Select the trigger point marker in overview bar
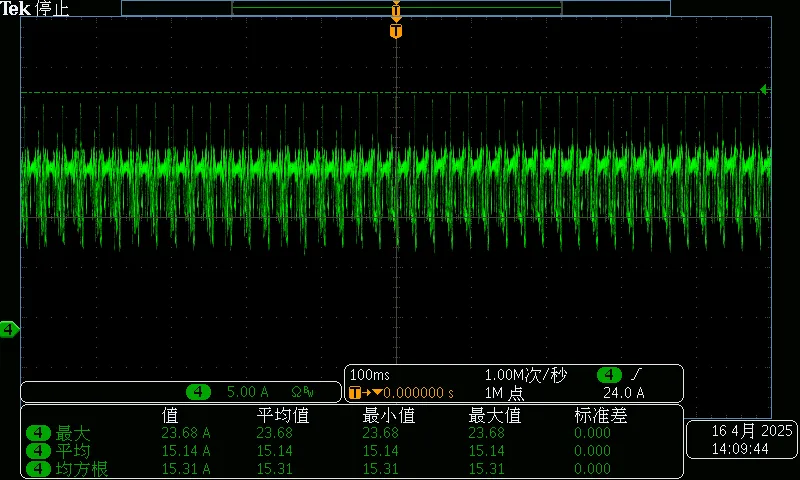Image resolution: width=800 pixels, height=480 pixels. click(x=396, y=9)
